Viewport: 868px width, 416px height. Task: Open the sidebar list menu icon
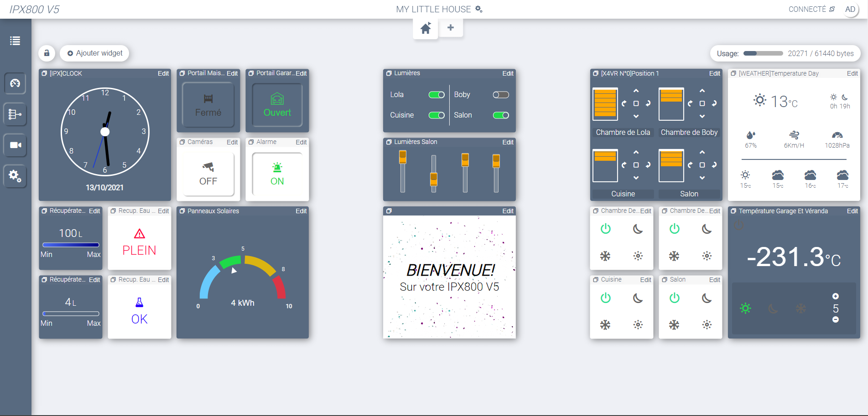(x=15, y=41)
